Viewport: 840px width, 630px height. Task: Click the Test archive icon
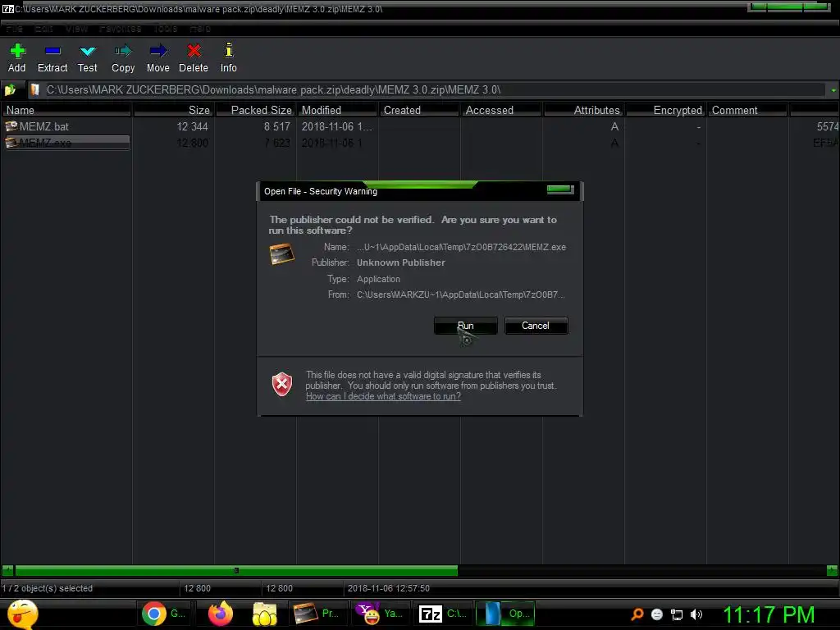click(x=87, y=52)
